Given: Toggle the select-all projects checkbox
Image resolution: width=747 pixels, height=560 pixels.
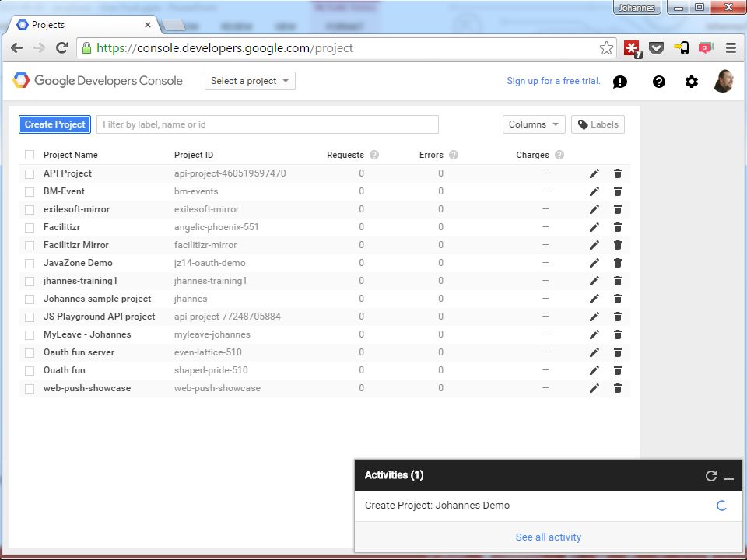Looking at the screenshot, I should (x=30, y=155).
